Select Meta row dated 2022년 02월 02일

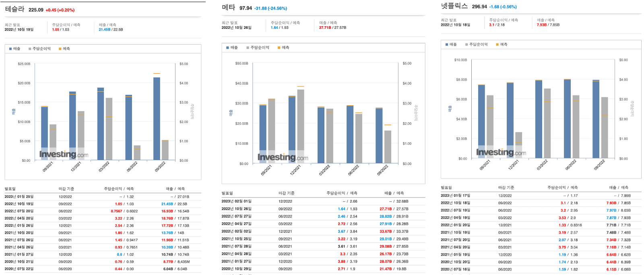323,232
